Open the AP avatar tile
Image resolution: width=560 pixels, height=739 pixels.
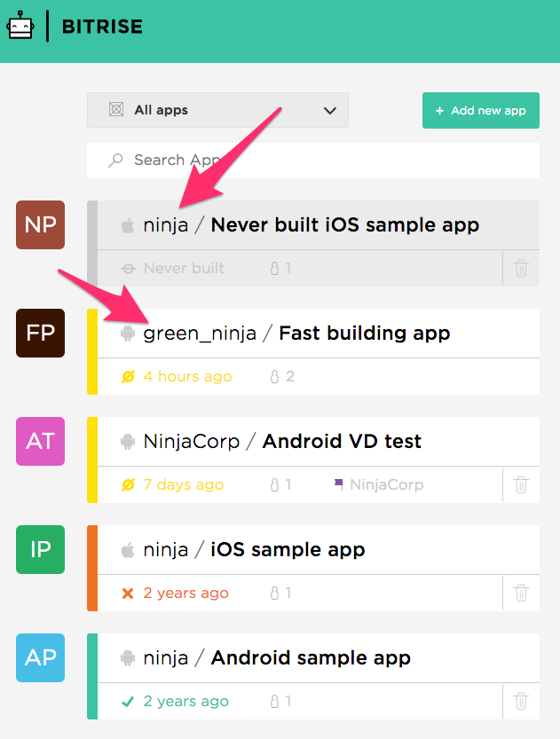point(41,657)
